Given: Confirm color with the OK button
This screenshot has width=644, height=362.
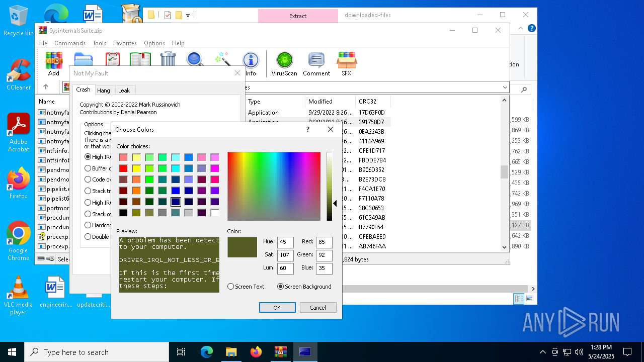Looking at the screenshot, I should pyautogui.click(x=277, y=307).
